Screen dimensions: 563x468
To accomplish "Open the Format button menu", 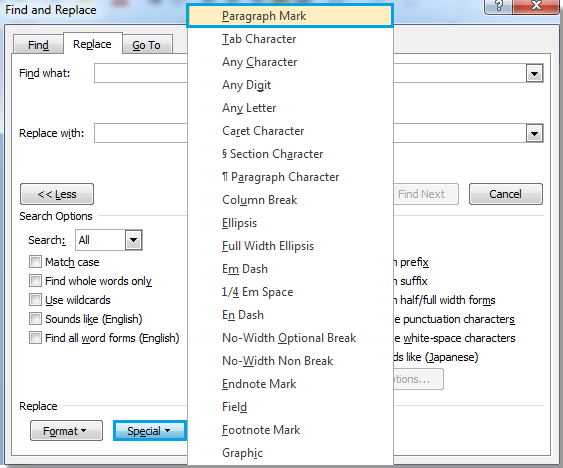I will click(x=66, y=431).
